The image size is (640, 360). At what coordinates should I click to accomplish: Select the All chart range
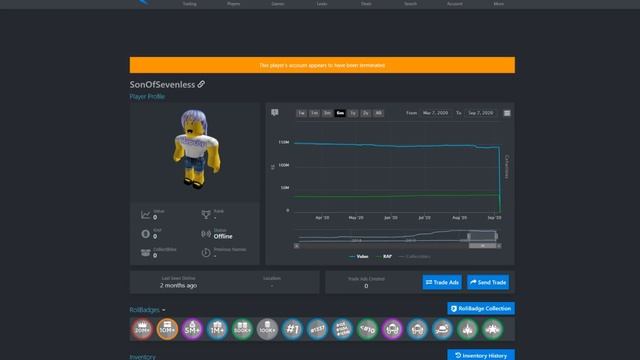coord(378,113)
